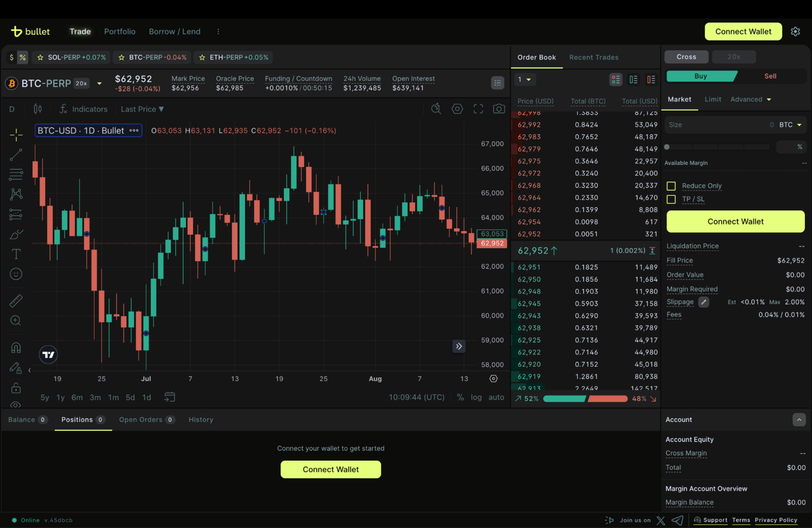Select the Limit order tab
812x528 pixels.
(x=713, y=99)
